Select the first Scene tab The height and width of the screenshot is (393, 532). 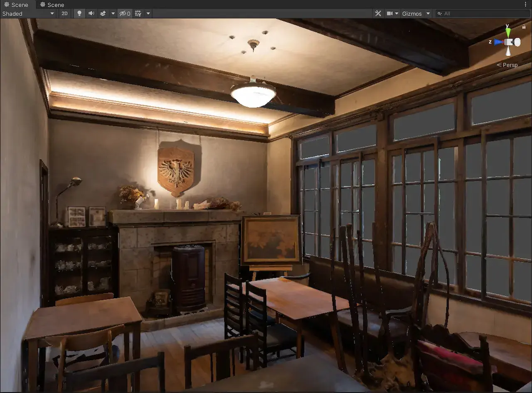tap(17, 5)
